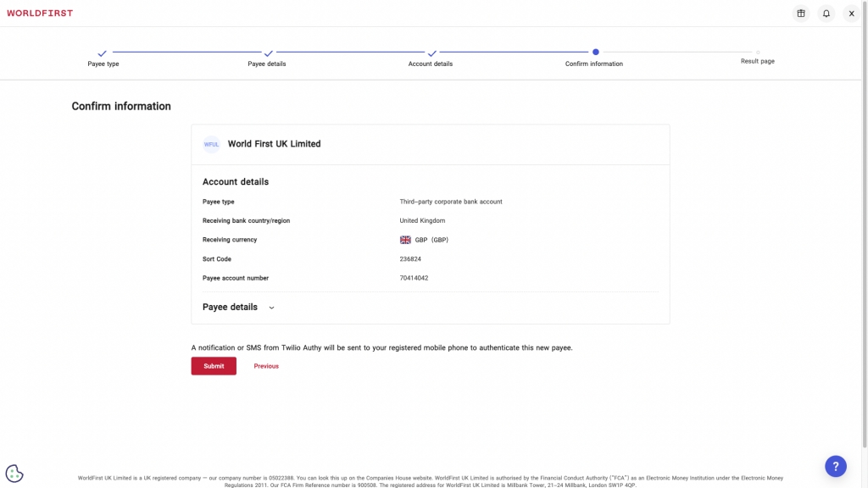Open the floating help button
Viewport: 868px width, 488px height.
point(836,466)
